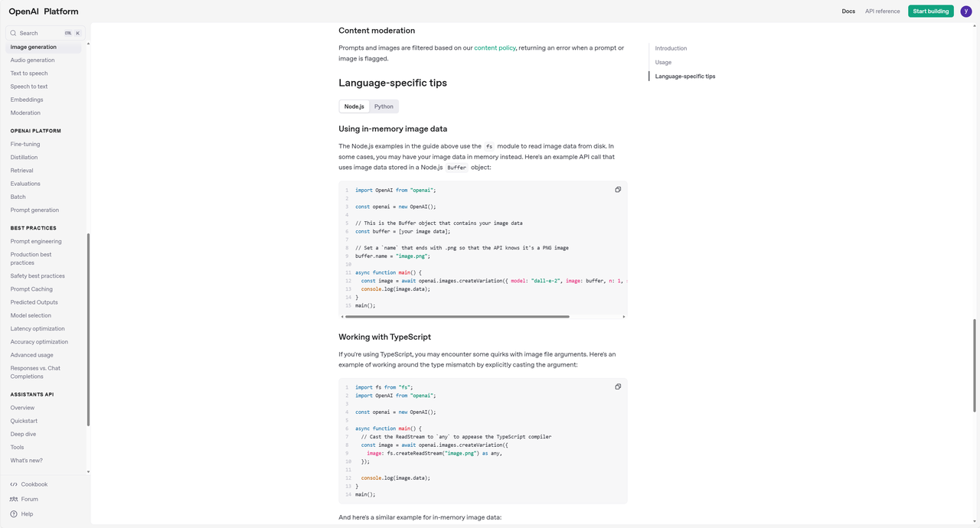Click the Start building button
Screen dimensions: 980x528
[x=931, y=11]
